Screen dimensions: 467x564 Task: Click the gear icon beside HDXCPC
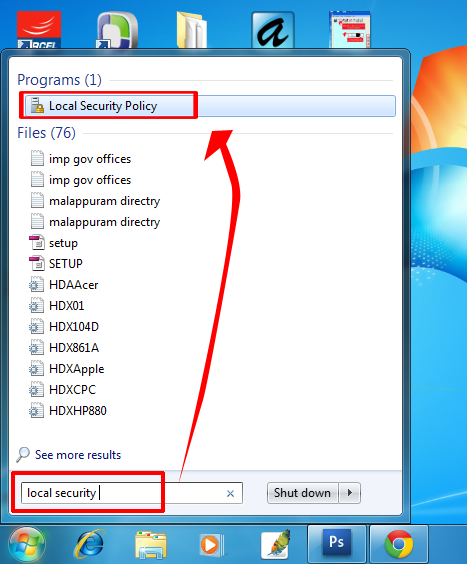(x=36, y=389)
